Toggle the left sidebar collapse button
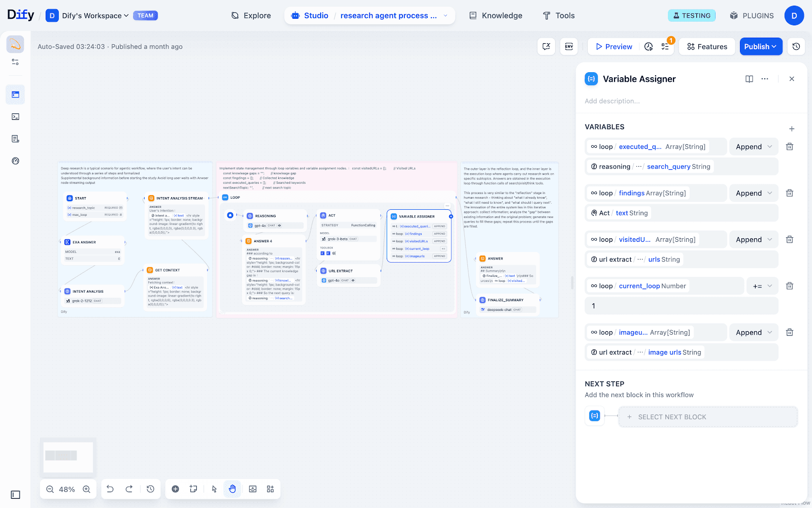The height and width of the screenshot is (508, 812). point(16,495)
